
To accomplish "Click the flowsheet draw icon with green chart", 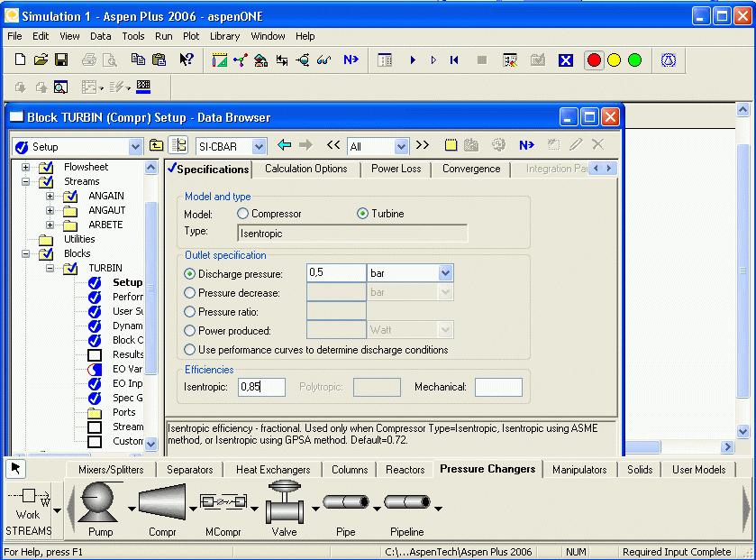I will [x=219, y=60].
